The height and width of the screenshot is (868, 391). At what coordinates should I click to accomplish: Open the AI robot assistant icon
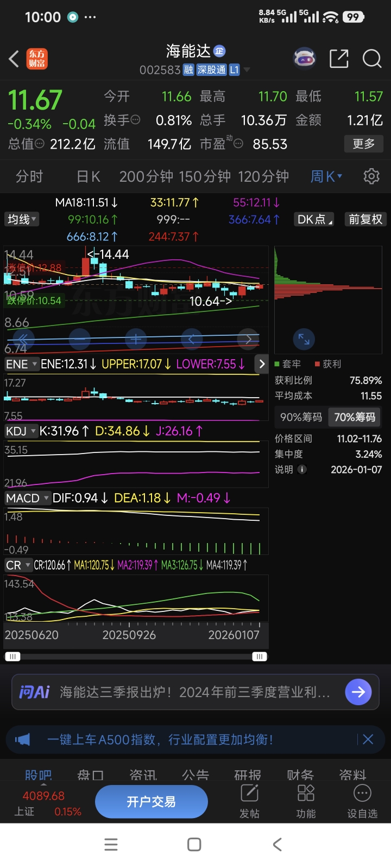pos(305,58)
